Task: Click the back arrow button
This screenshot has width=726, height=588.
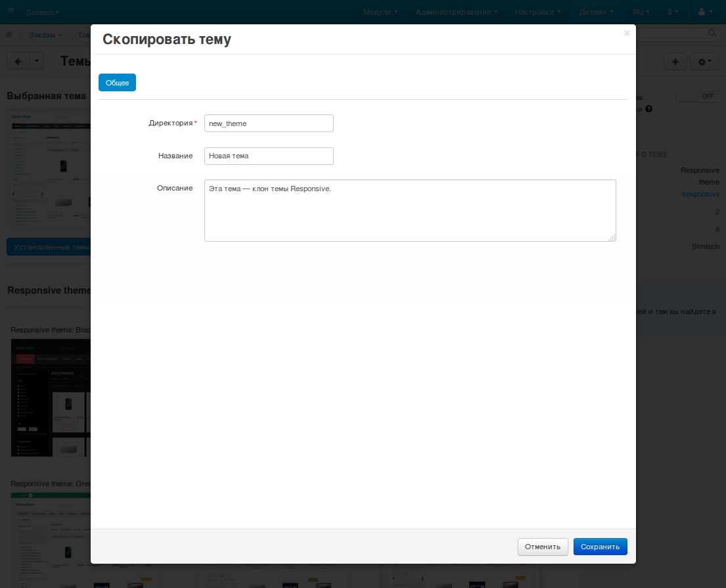Action: [18, 61]
